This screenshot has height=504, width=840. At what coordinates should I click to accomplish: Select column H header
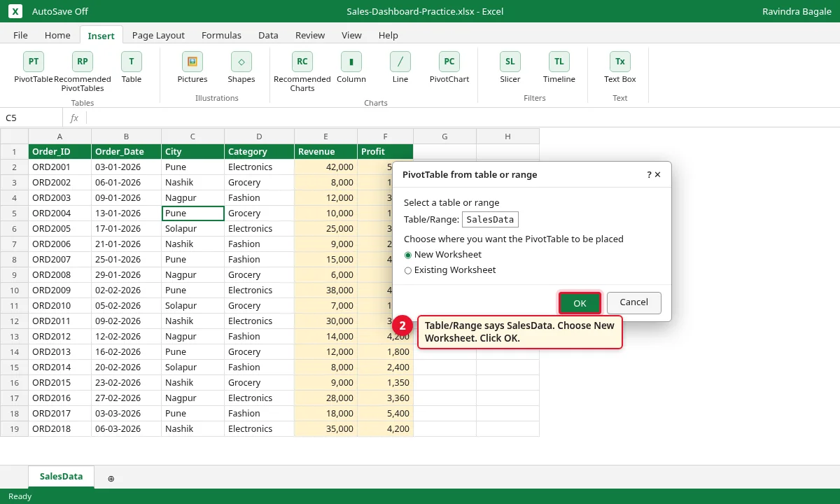point(507,136)
